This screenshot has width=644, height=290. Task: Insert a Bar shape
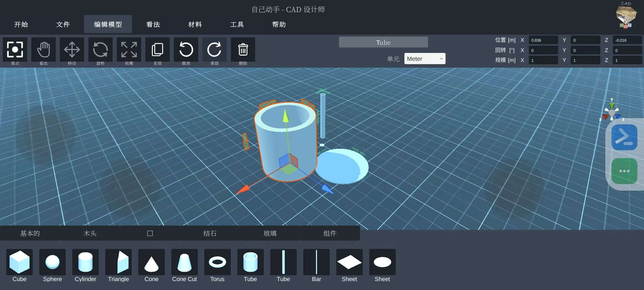coord(316,262)
